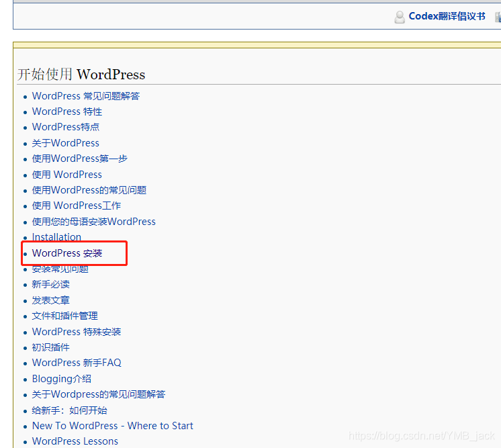This screenshot has height=448, width=501.
Task: Open the Codex翻译倡议书 link
Action: point(447,16)
